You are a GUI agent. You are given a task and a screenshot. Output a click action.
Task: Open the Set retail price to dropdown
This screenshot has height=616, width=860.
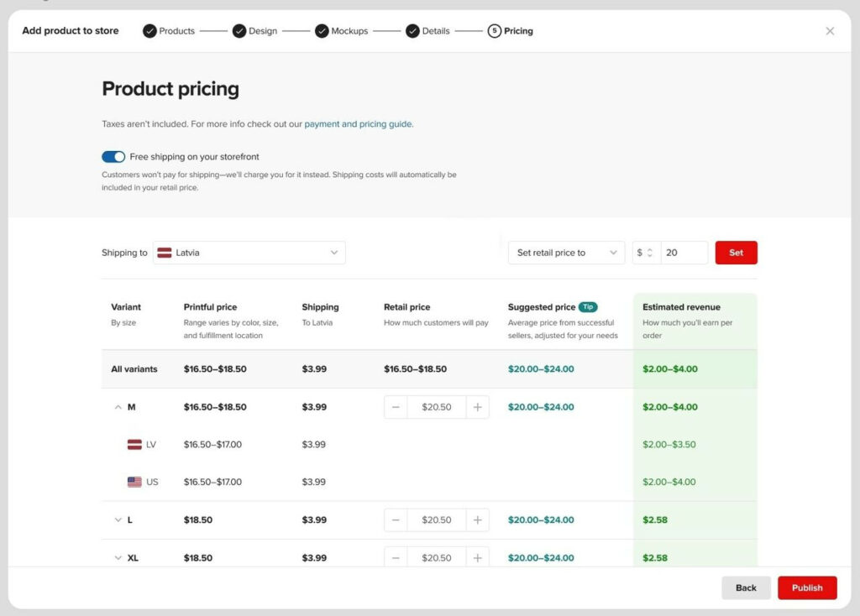(566, 252)
